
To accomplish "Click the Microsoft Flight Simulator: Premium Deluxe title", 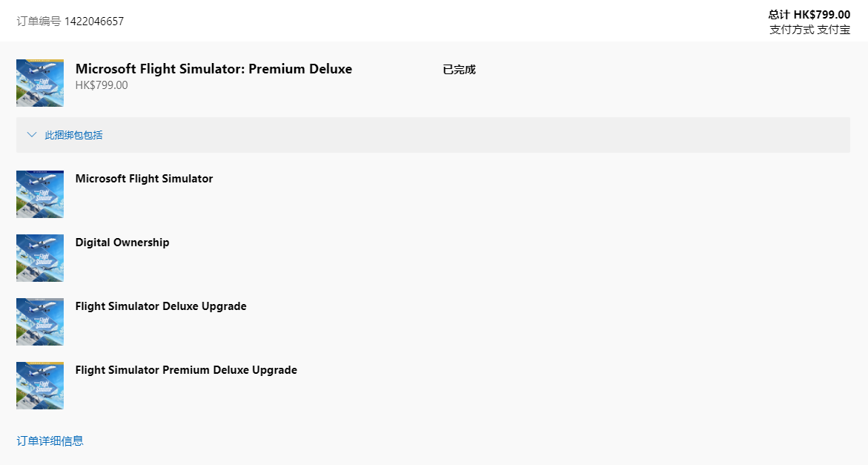I will [x=213, y=69].
